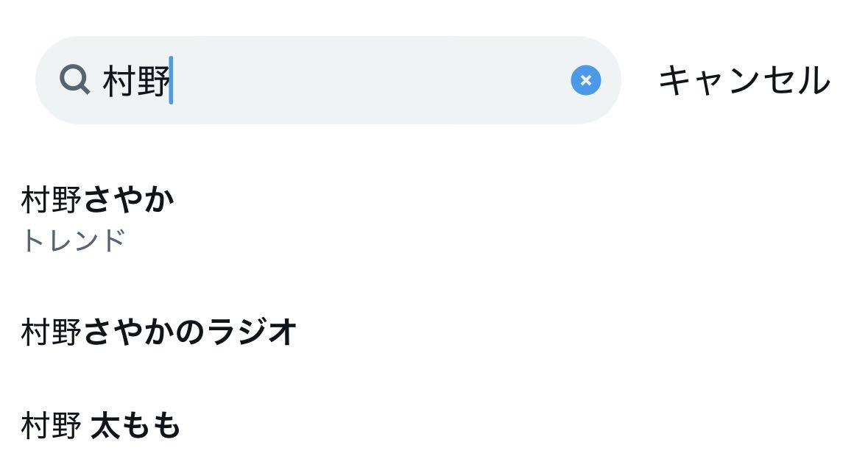Click the bold 太もも completion text
868x470 pixels.
point(135,427)
